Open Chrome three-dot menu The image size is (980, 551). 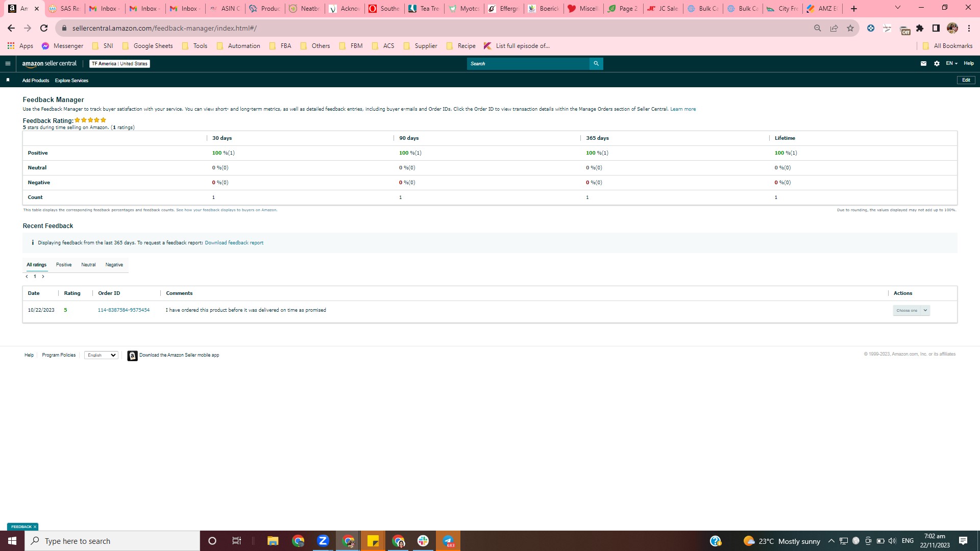point(969,28)
